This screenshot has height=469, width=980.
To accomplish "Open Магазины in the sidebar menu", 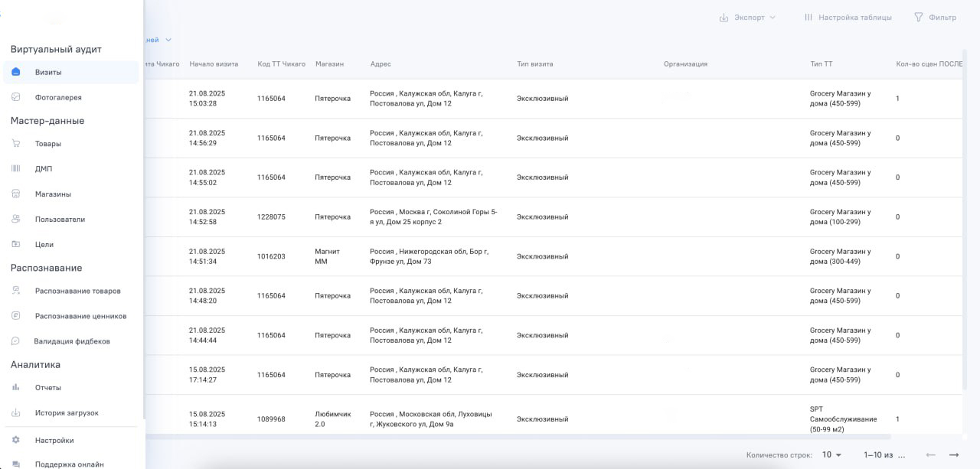I will pos(53,194).
